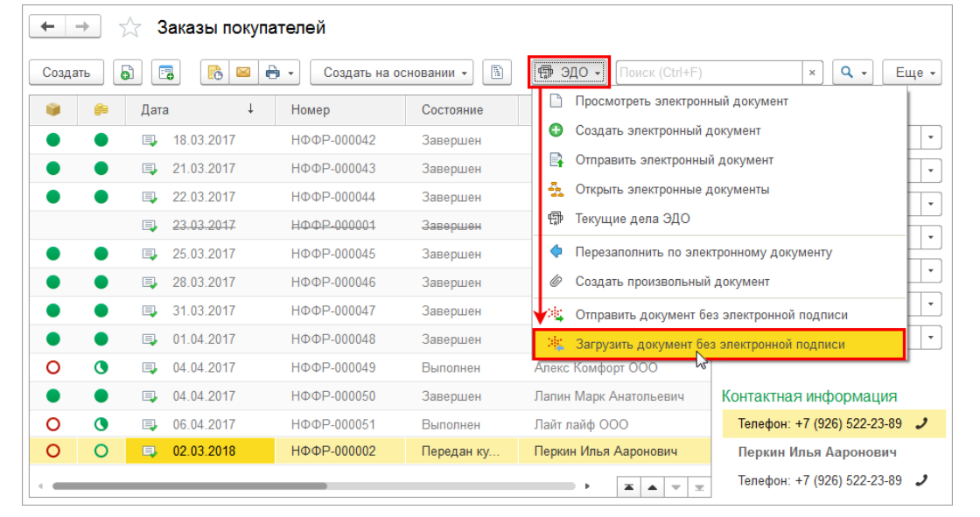Clear the search field with x button

pyautogui.click(x=812, y=73)
